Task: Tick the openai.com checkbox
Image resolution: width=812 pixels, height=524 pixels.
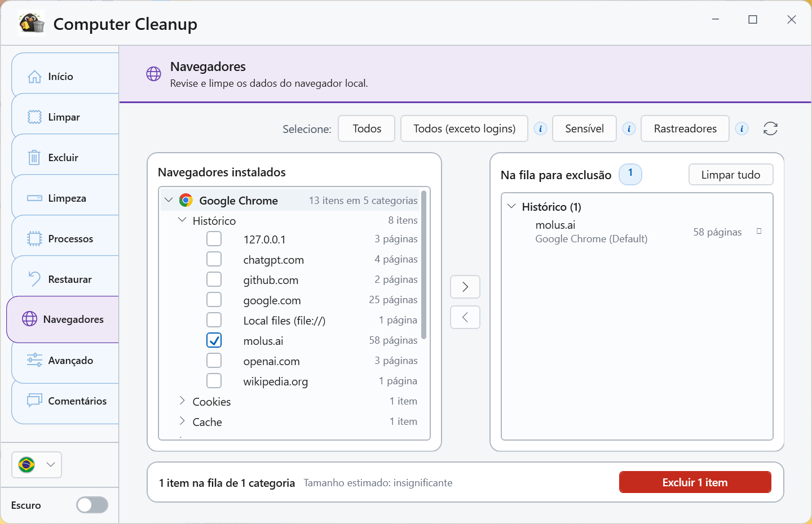Action: tap(214, 361)
